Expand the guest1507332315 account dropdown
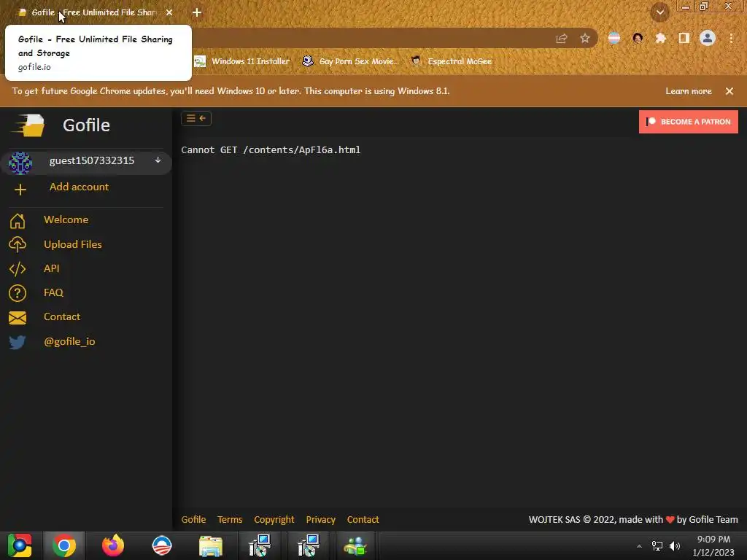Image resolution: width=747 pixels, height=560 pixels. coord(158,160)
